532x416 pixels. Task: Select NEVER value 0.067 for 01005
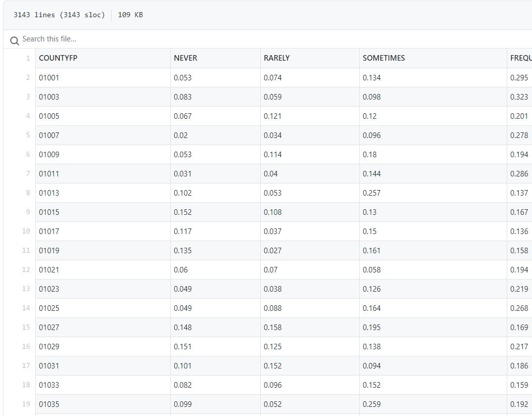(x=215, y=116)
